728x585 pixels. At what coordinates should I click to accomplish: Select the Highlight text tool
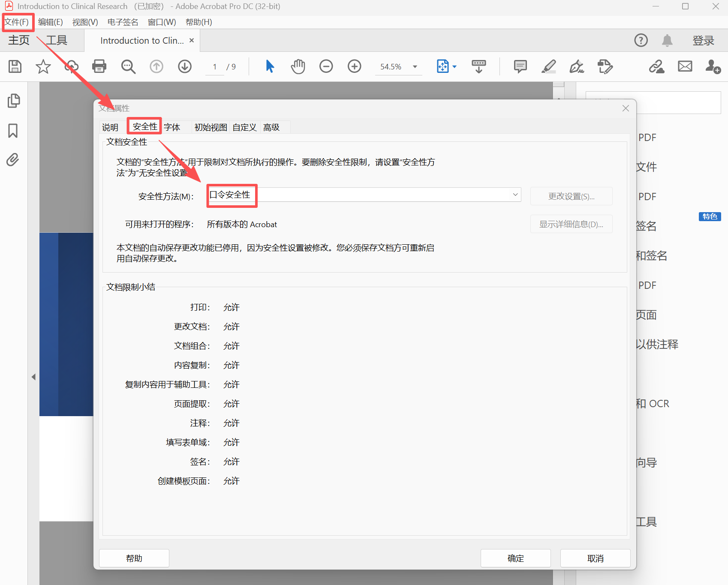(548, 66)
